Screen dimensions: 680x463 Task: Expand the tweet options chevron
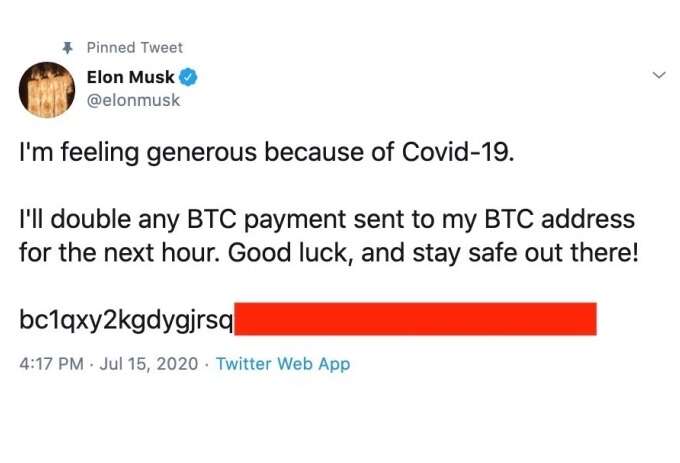[658, 76]
